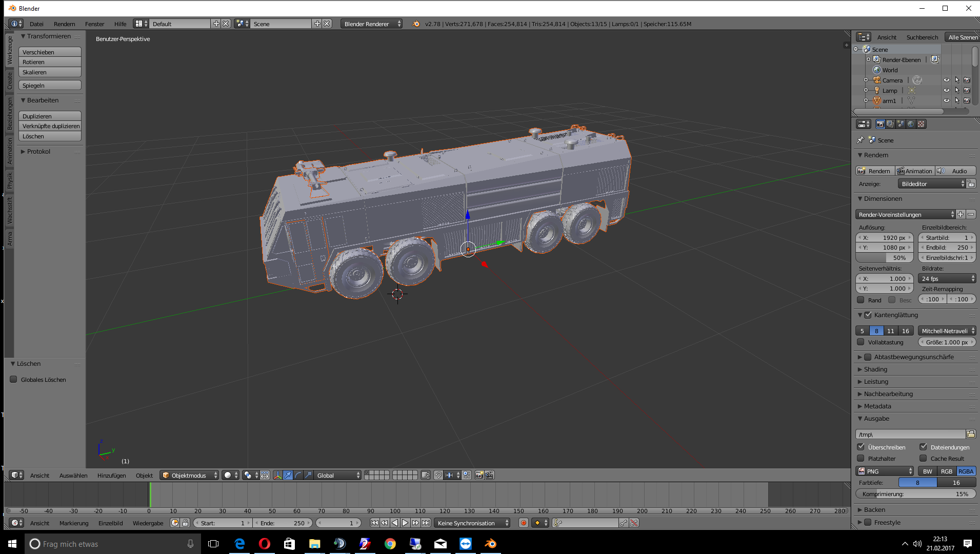The image size is (980, 554).
Task: Open the Datei menu
Action: click(x=36, y=24)
